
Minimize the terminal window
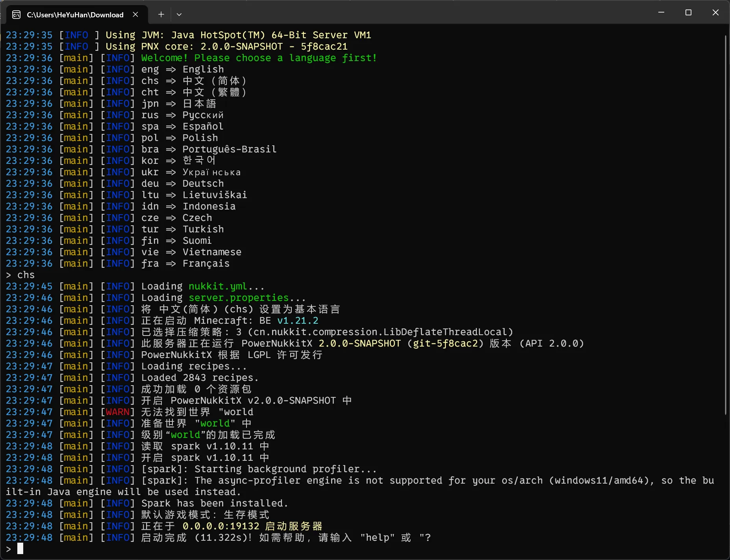661,13
